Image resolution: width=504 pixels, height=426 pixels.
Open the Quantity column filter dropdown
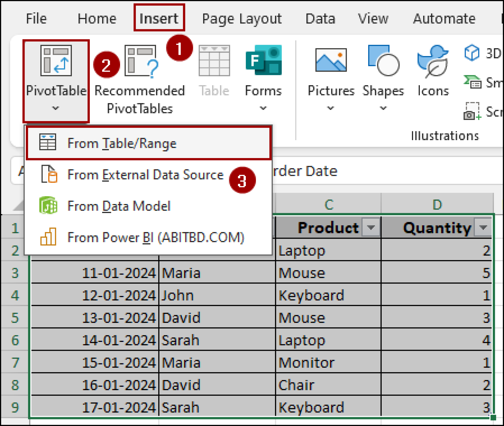483,227
